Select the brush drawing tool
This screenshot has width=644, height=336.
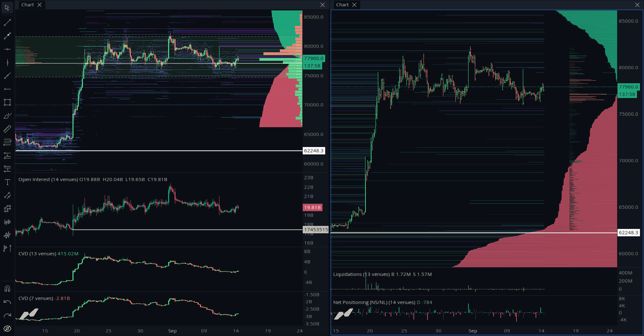[7, 116]
